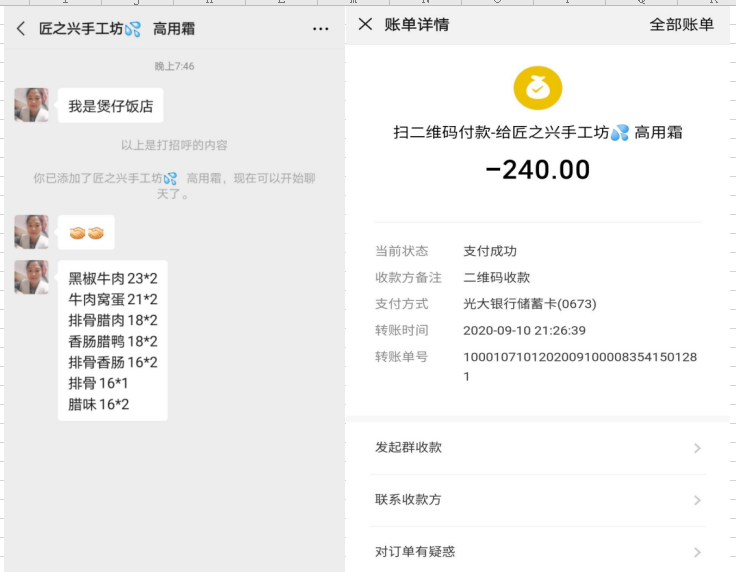The width and height of the screenshot is (736, 572).
Task: Click the order list message starting 黑椒牛肉
Action: (112, 341)
